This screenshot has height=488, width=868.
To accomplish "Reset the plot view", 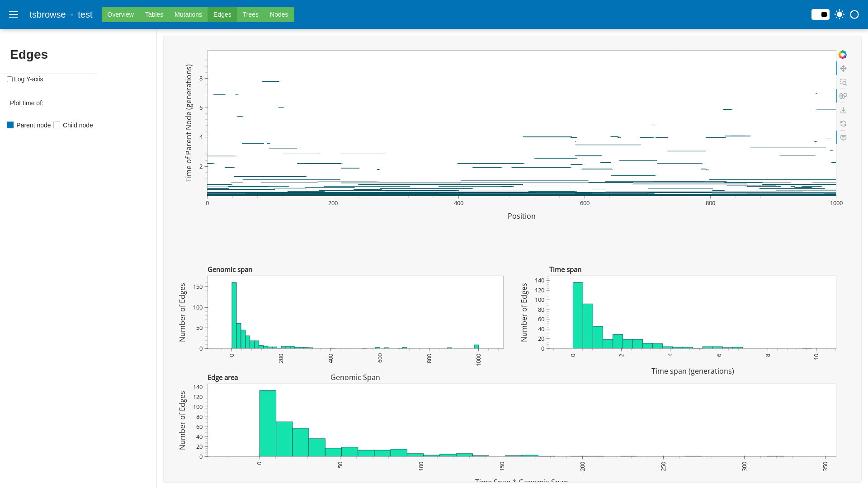I will tap(843, 124).
